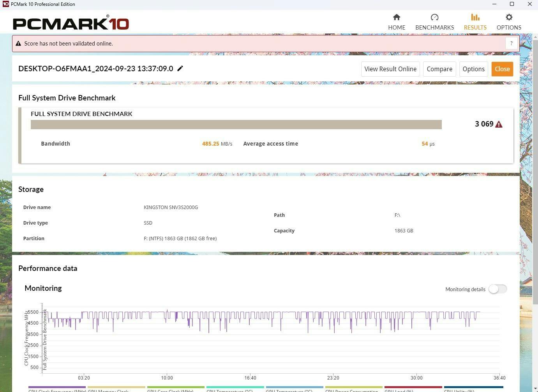Click the GPU Temperature legend swatch

(295, 387)
